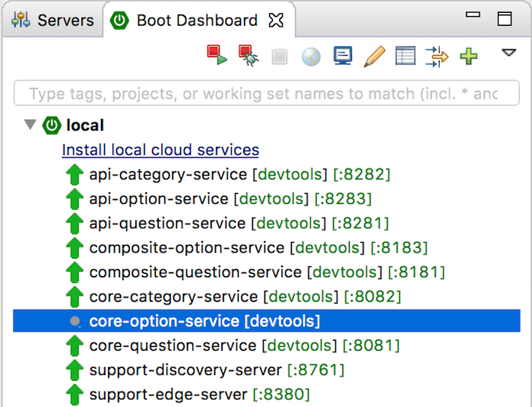Open browser with the globe icon
Viewport: 532px width, 407px height.
click(311, 56)
